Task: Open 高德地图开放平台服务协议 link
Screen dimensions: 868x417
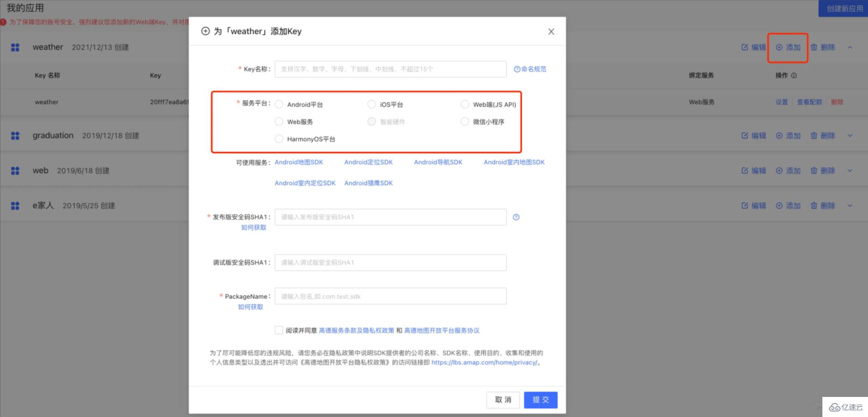Action: [442, 330]
